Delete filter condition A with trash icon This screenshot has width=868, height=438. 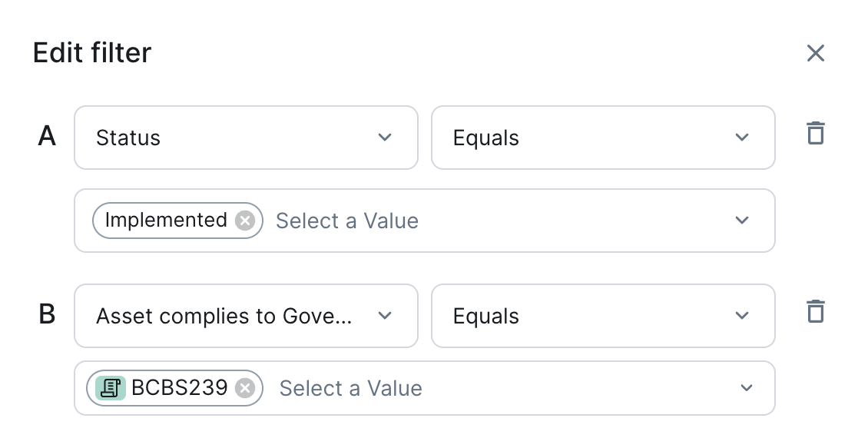pyautogui.click(x=816, y=134)
